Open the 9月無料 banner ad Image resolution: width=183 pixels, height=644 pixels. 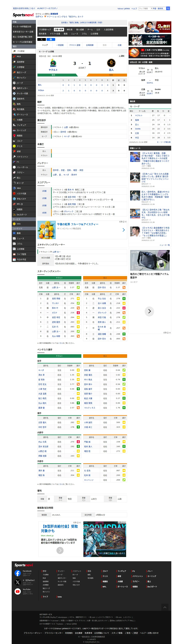tap(150, 27)
